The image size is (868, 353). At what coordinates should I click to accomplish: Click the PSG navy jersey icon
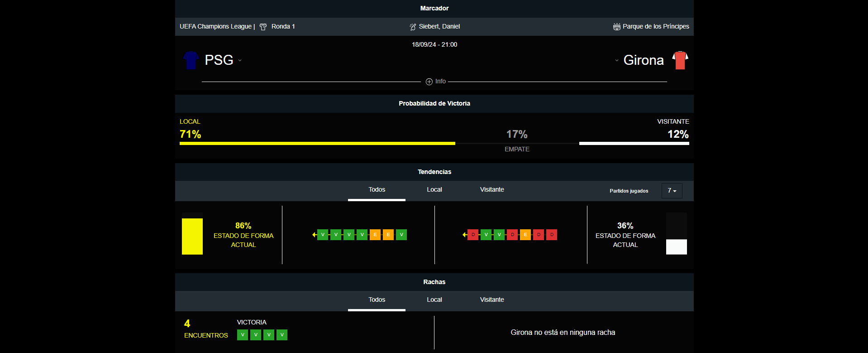[x=191, y=60]
